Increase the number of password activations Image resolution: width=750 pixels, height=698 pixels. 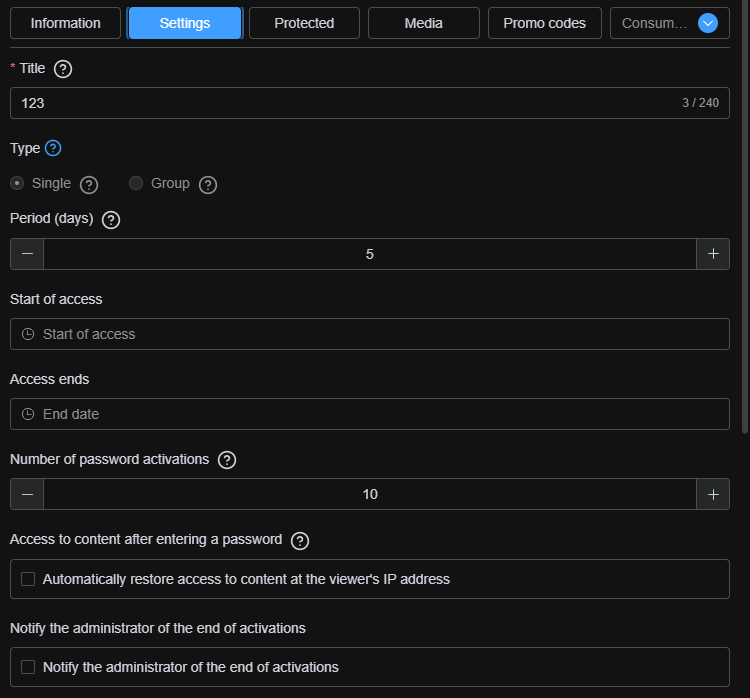[713, 494]
